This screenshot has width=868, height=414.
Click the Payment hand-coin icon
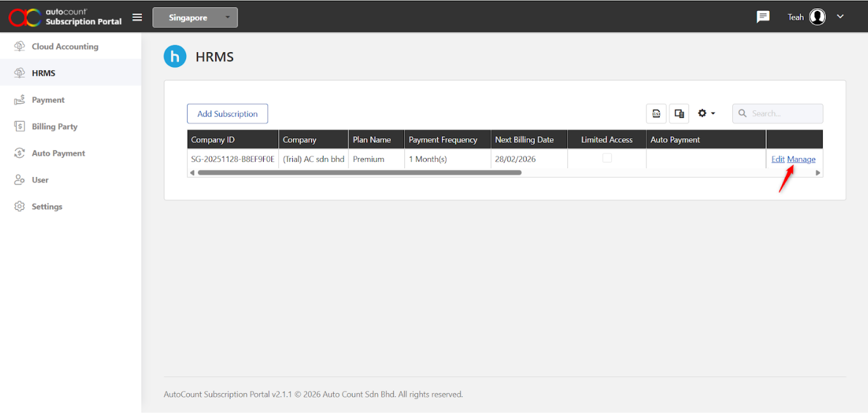point(20,100)
